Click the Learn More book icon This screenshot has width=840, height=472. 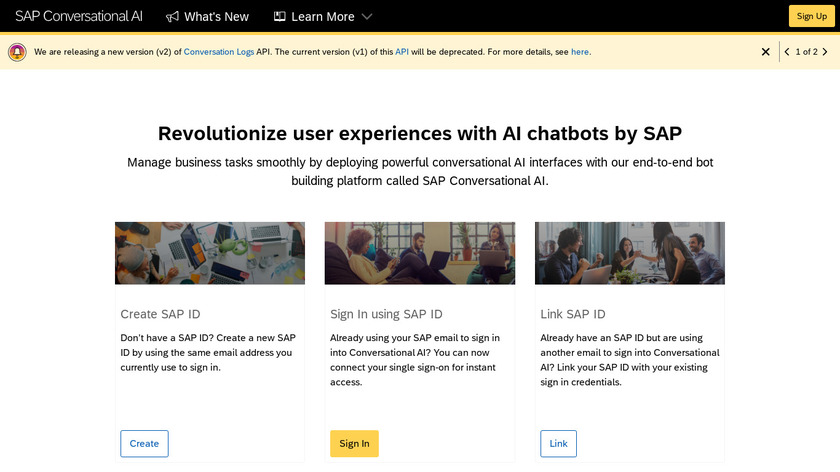pyautogui.click(x=280, y=17)
